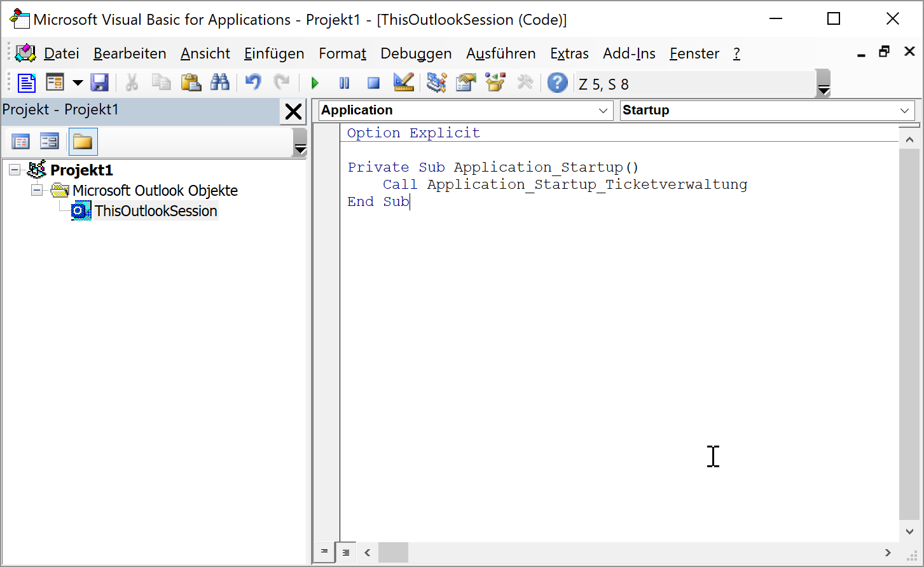The width and height of the screenshot is (924, 567).
Task: Close the Projekt - Projekt1 panel
Action: (293, 112)
